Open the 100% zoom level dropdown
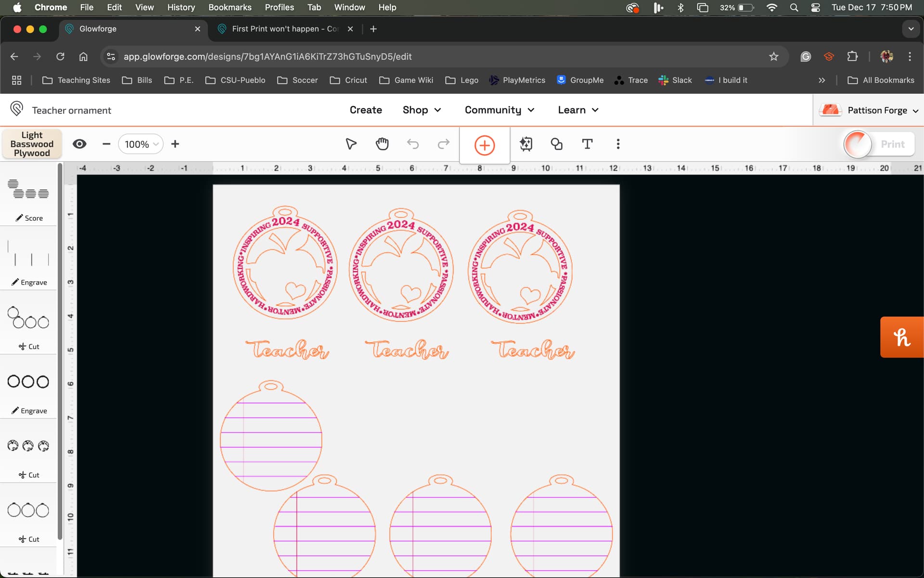 tap(141, 144)
